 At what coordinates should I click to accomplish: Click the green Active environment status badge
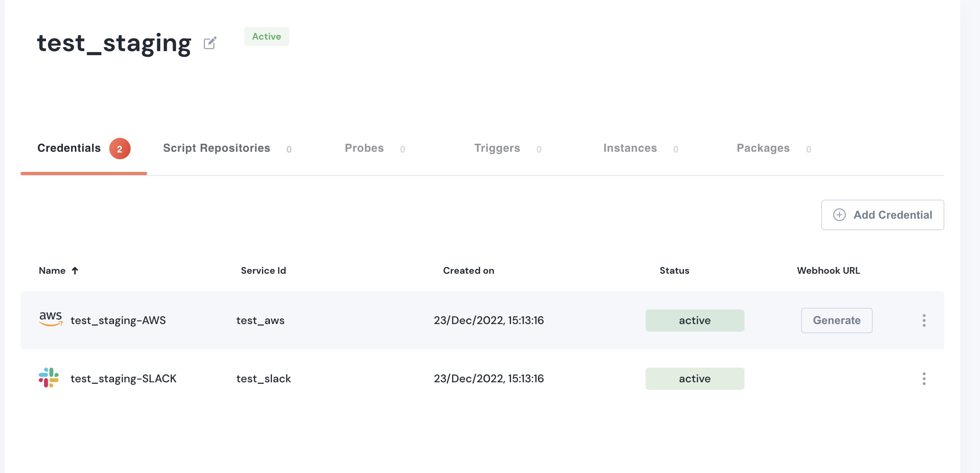pyautogui.click(x=266, y=36)
